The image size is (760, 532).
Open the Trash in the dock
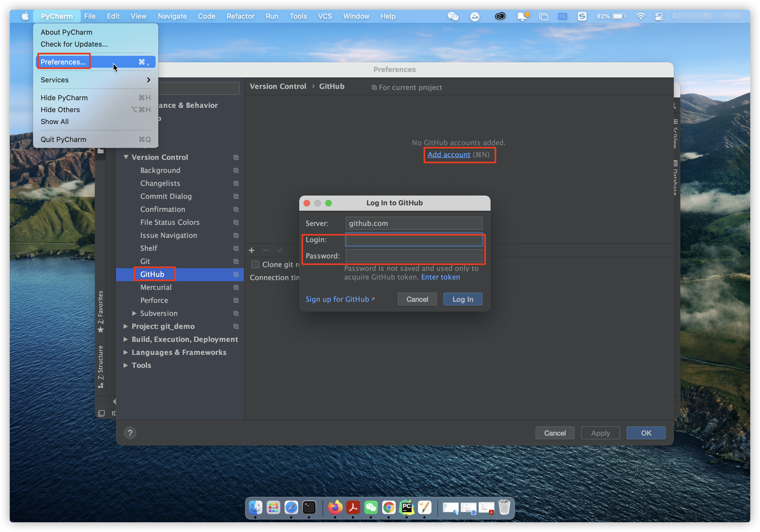[x=504, y=507]
